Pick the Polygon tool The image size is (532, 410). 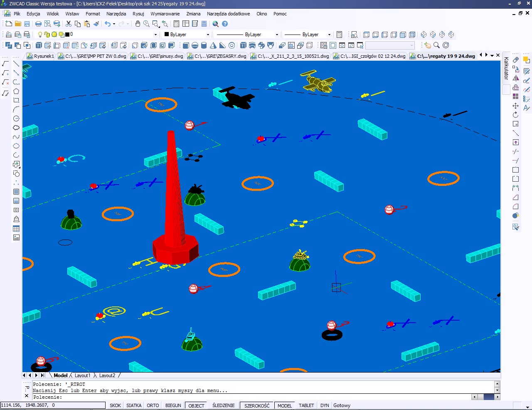pyautogui.click(x=16, y=91)
